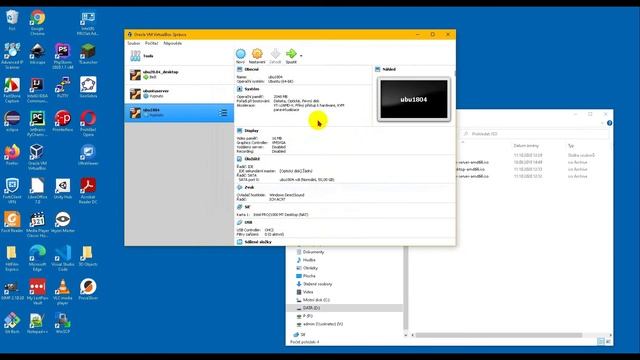The width and height of the screenshot is (640, 360).
Task: Open Oracle VM VirtualBox desktop shortcut
Action: (x=37, y=157)
